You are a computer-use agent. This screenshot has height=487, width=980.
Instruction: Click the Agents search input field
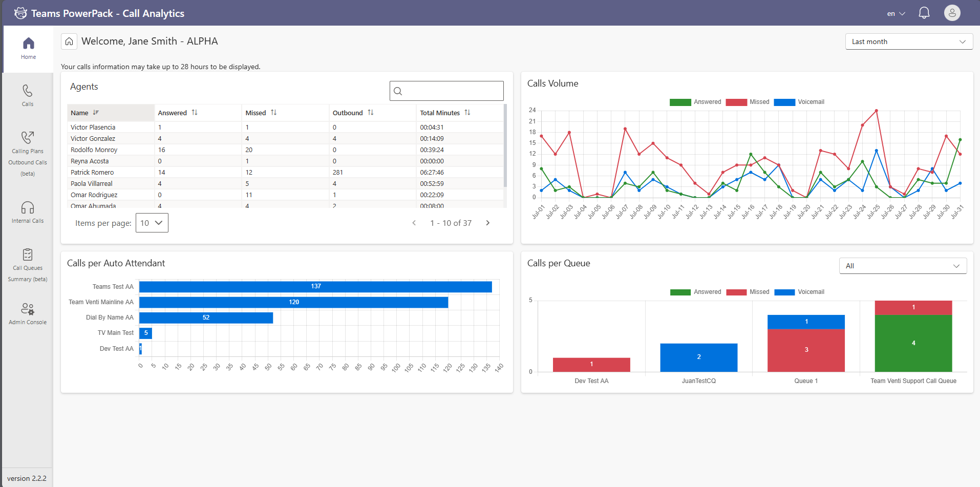(446, 91)
